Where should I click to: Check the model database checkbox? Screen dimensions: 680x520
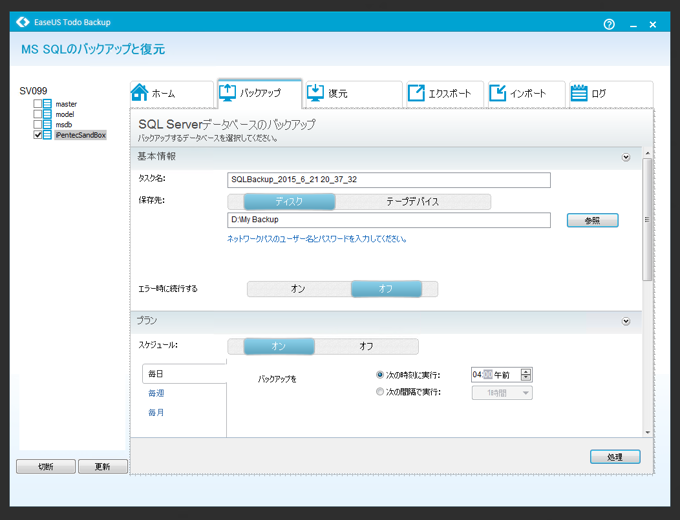click(x=38, y=114)
